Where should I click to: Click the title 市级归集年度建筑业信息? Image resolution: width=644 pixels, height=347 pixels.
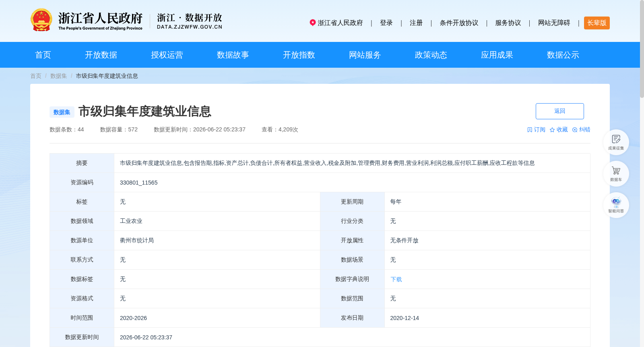[x=145, y=111]
